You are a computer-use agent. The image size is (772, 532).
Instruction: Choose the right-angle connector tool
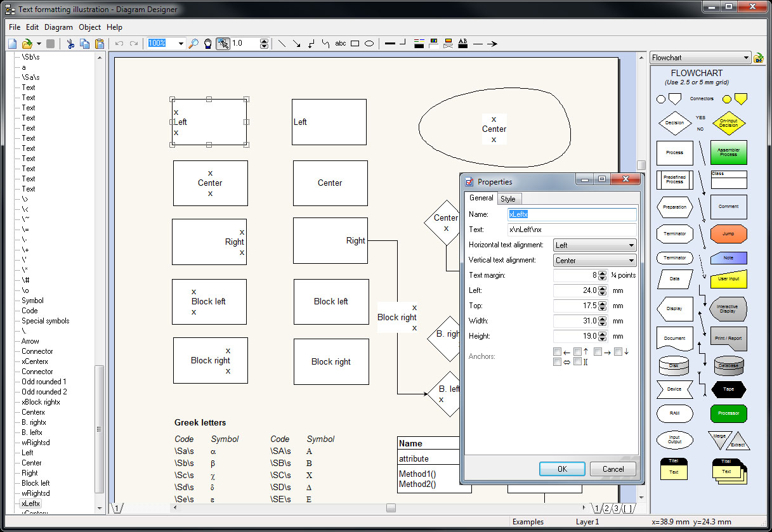tap(311, 44)
